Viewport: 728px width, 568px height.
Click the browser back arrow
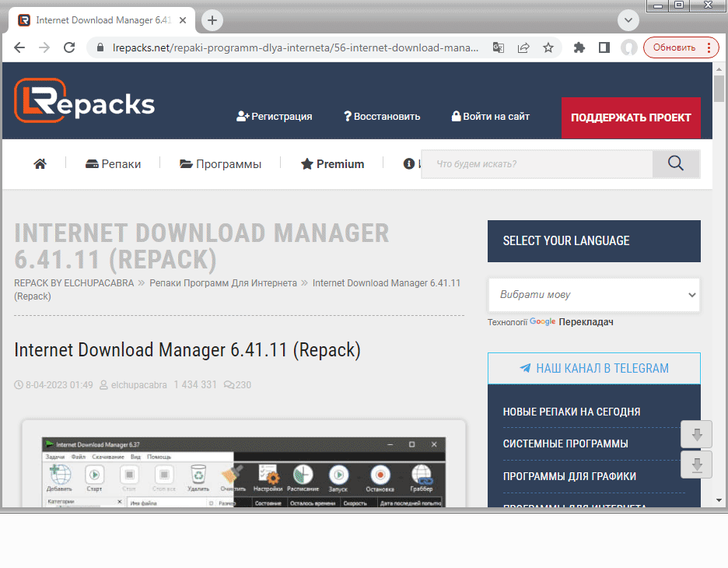19,47
